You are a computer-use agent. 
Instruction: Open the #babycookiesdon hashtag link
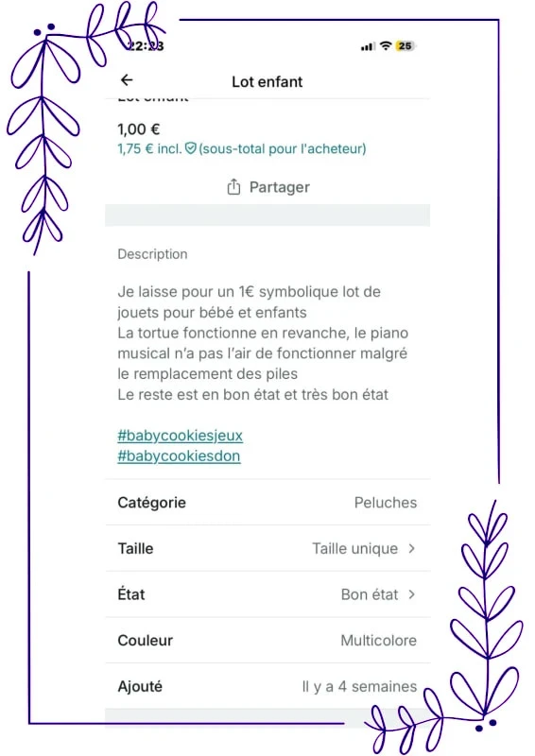click(179, 456)
